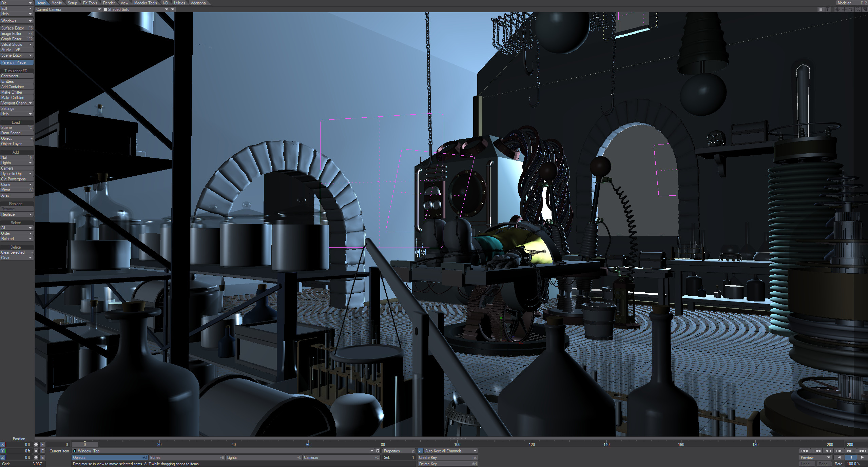
Task: Toggle Z axis channel lock
Action: (3, 457)
